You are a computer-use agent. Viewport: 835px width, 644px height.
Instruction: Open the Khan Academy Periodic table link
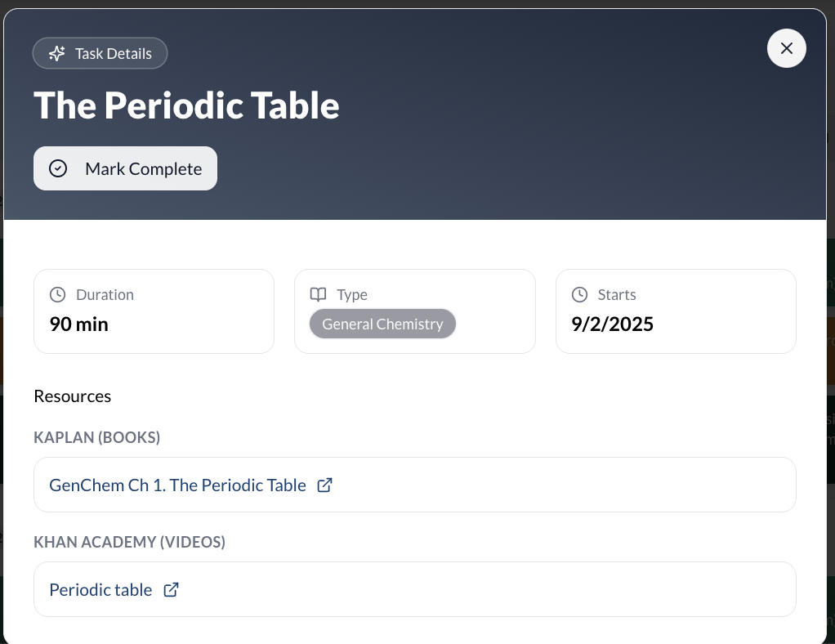[x=100, y=590]
